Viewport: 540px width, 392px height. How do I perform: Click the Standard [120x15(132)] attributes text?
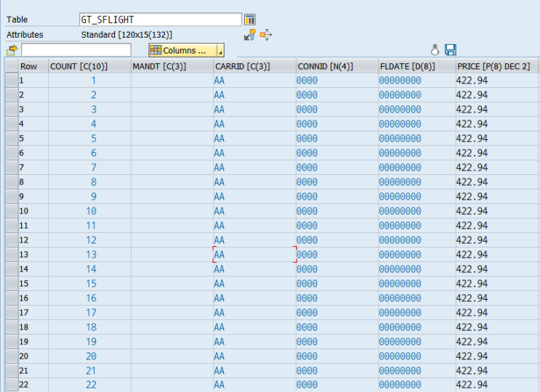(x=126, y=35)
